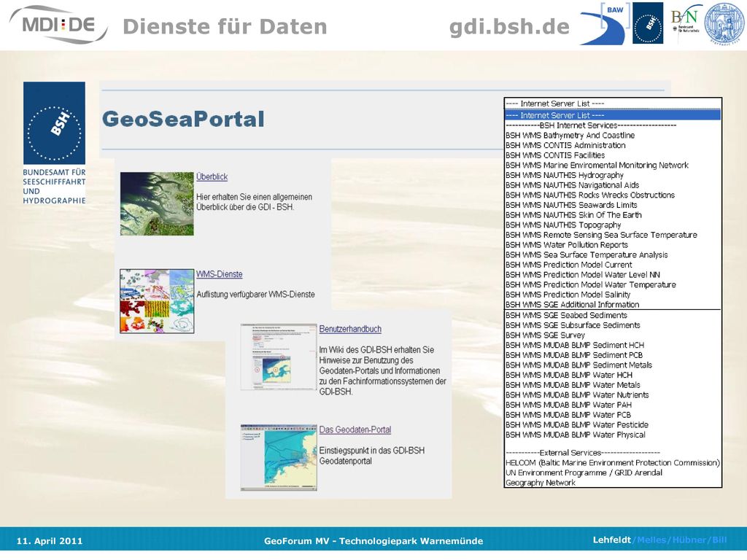Select highlighted Internet Server List entry
This screenshot has width=747, height=560.
(613, 115)
